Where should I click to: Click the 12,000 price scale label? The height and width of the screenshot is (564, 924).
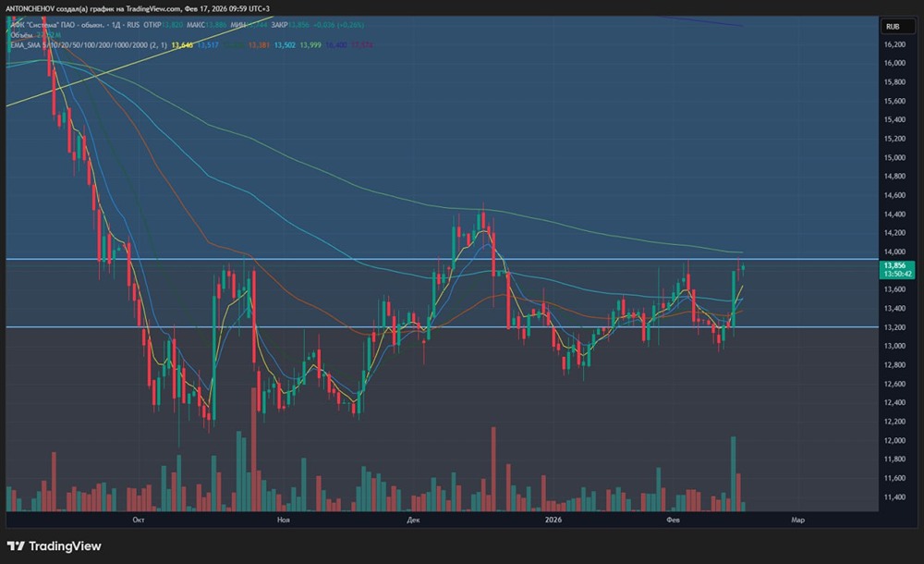click(x=894, y=440)
